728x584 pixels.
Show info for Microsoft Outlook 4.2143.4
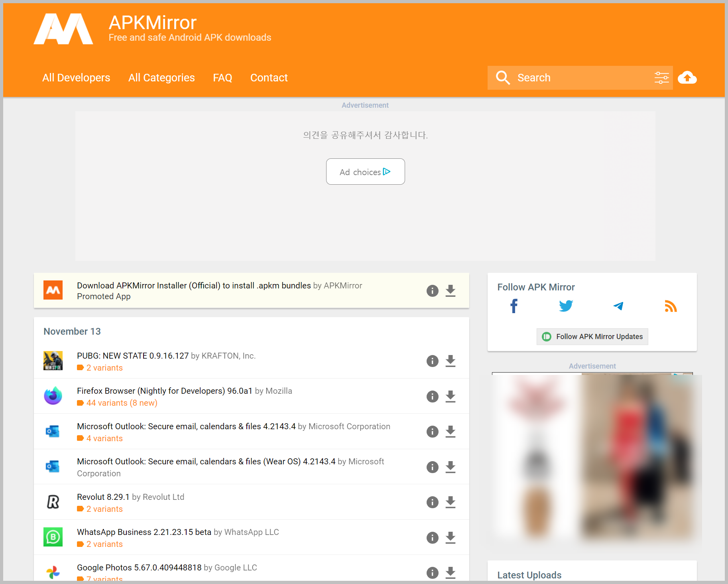tap(433, 432)
